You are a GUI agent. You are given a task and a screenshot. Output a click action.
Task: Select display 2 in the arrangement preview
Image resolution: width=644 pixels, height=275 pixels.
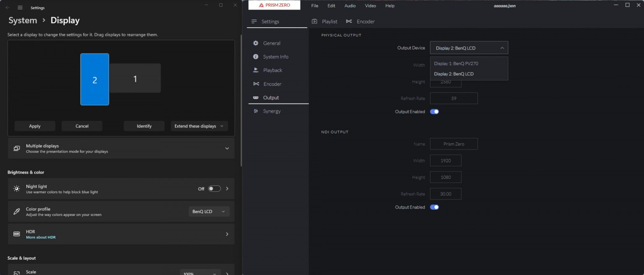pyautogui.click(x=95, y=80)
